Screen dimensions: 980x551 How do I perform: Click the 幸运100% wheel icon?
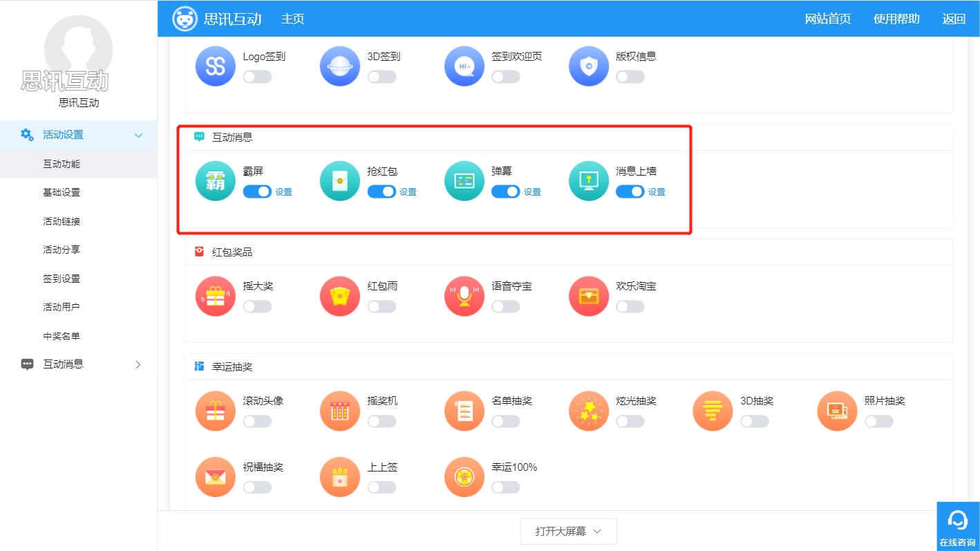(x=464, y=477)
